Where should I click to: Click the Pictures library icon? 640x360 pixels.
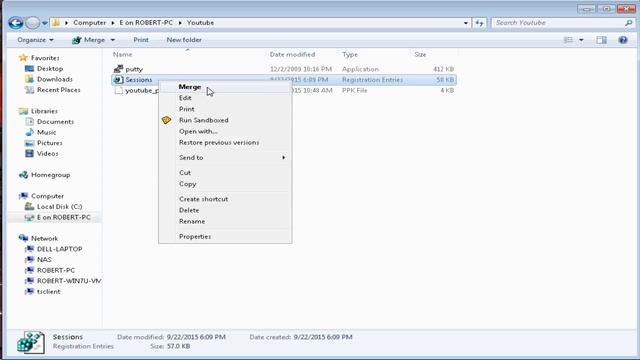(29, 143)
